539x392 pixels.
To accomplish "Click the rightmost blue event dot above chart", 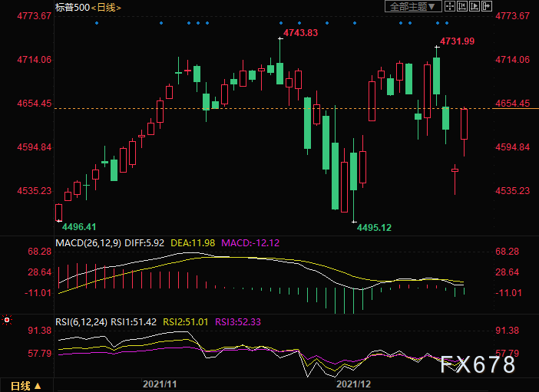I will click(447, 23).
